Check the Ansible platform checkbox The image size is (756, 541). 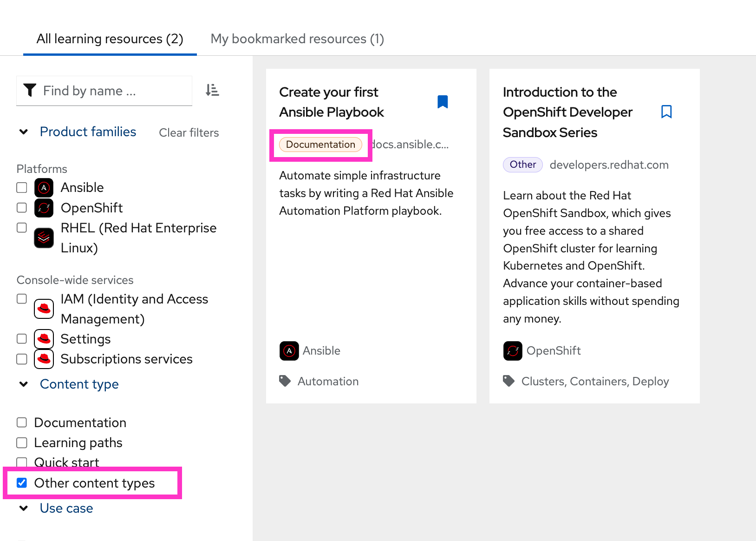[22, 188]
